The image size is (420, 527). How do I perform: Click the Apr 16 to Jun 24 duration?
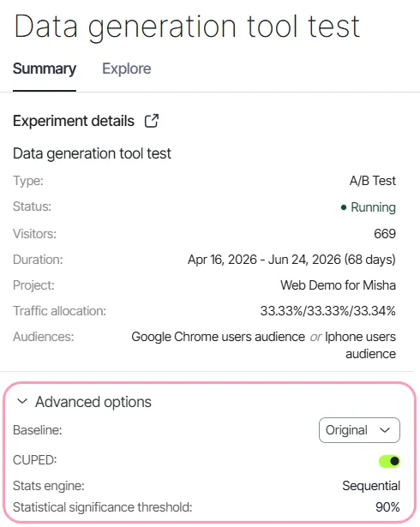click(x=291, y=260)
